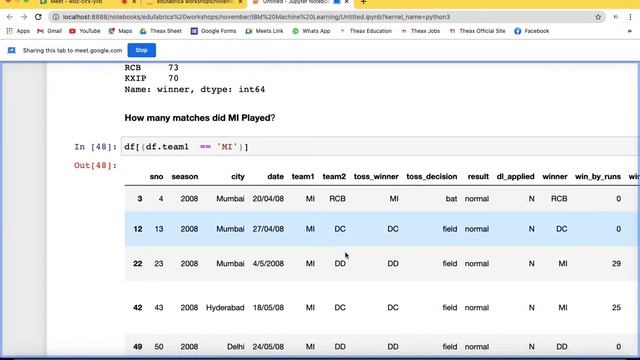
Task: Click the win_by_runs value 25
Action: 616,308
